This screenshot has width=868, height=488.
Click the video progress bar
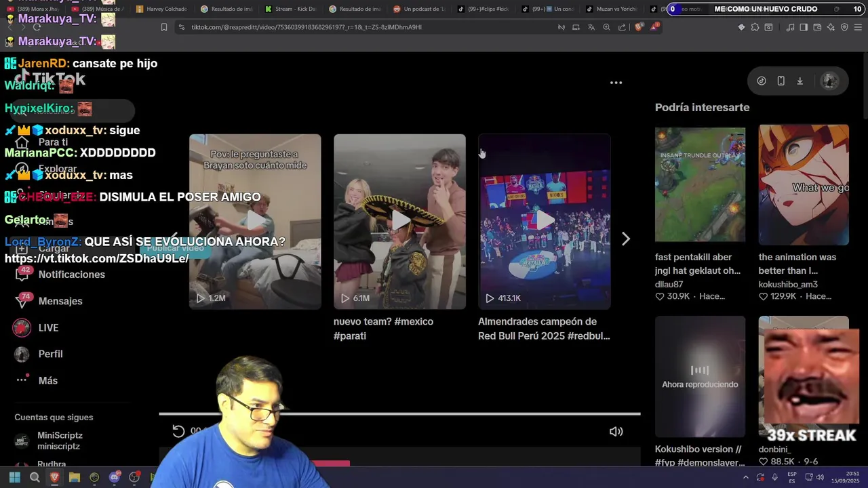coord(399,413)
